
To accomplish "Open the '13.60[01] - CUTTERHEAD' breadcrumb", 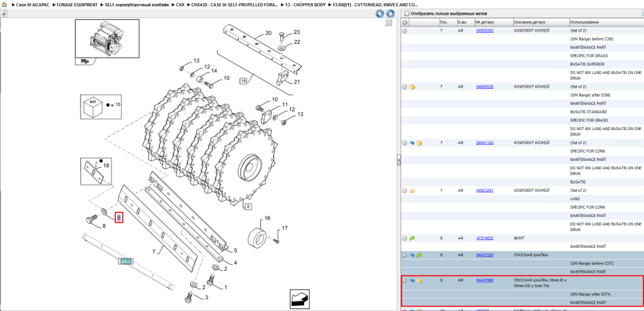I will pyautogui.click(x=375, y=5).
